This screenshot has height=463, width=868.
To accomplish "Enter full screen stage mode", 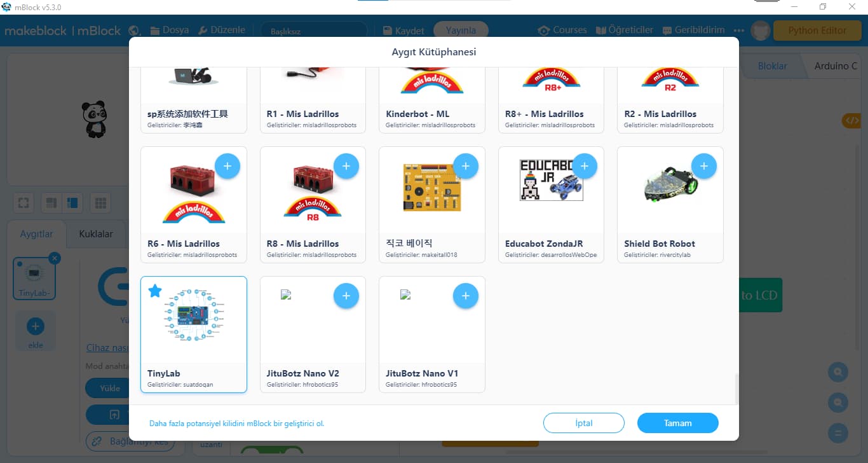I will [24, 203].
